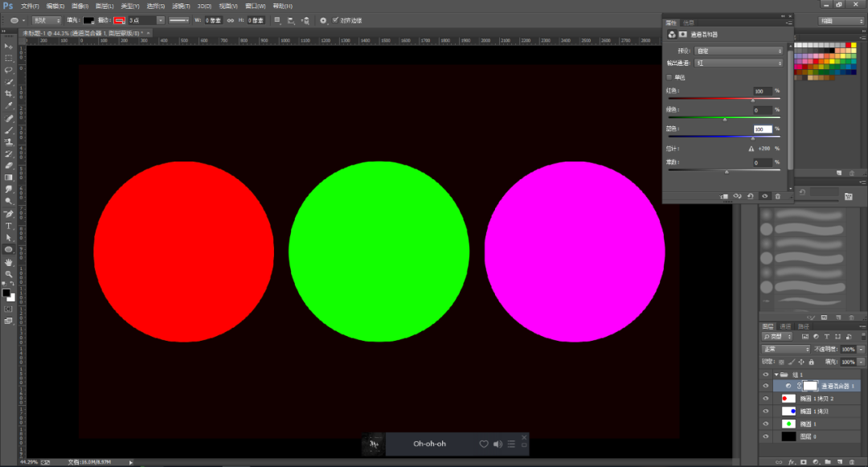This screenshot has width=868, height=467.
Task: Select the Brush tool
Action: pyautogui.click(x=8, y=130)
